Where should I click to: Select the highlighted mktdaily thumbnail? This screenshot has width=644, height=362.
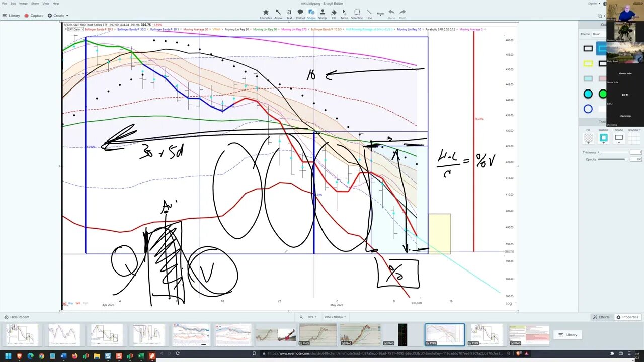445,335
